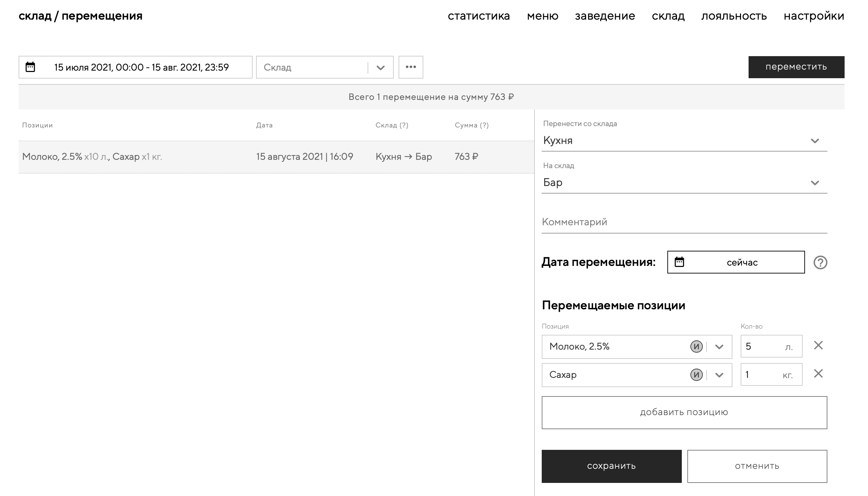The height and width of the screenshot is (496, 868).
Task: Click the ingredient 'И' badge for Сахар
Action: (696, 375)
